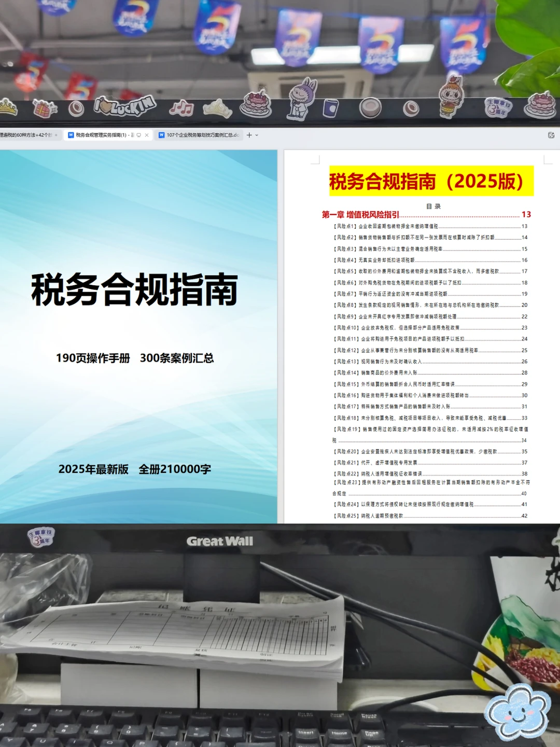The image size is (560, 747).
Task: Expand the dropdown arrow beside the plus button
Action: click(x=257, y=135)
